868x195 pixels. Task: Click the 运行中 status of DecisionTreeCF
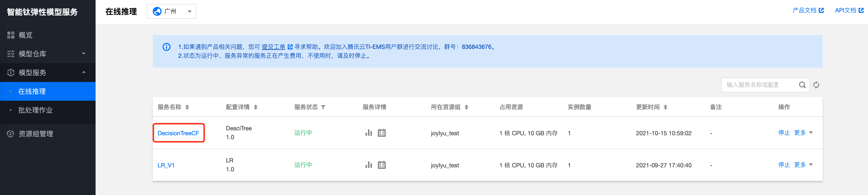[x=303, y=133]
